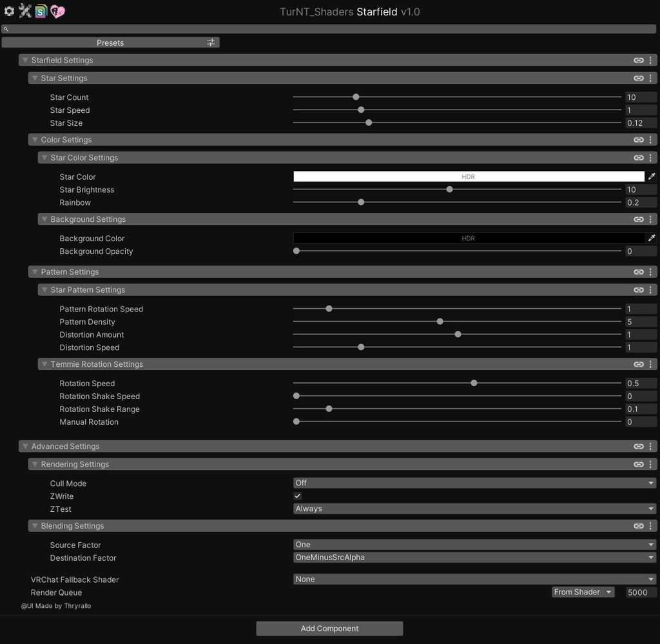
Task: Click the link icon on Starfield Settings header
Action: pos(639,60)
